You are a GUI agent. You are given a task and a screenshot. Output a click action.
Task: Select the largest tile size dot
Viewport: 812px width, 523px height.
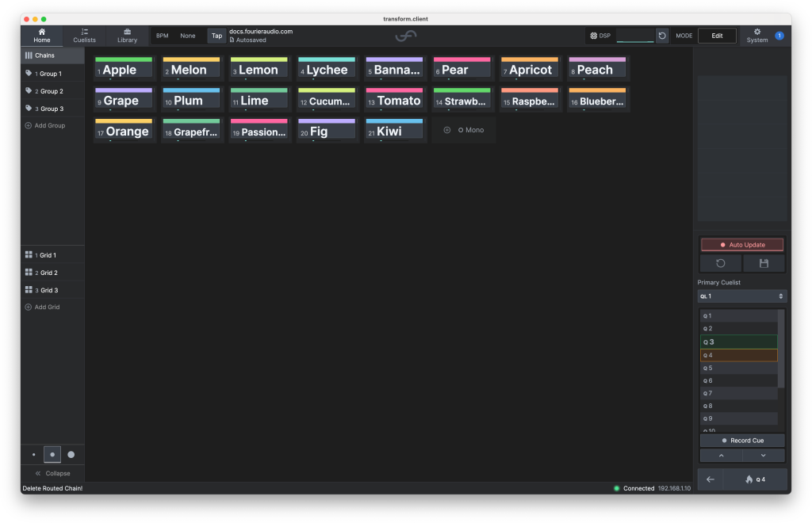71,455
